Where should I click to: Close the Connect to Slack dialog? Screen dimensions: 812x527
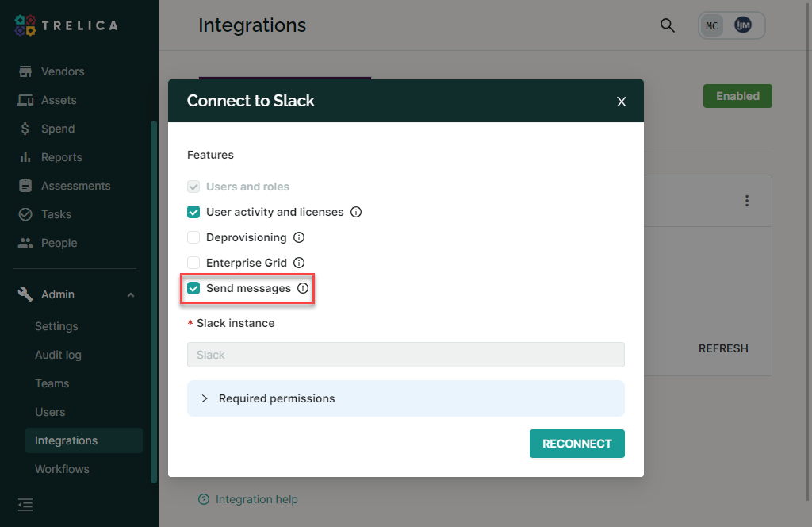622,102
